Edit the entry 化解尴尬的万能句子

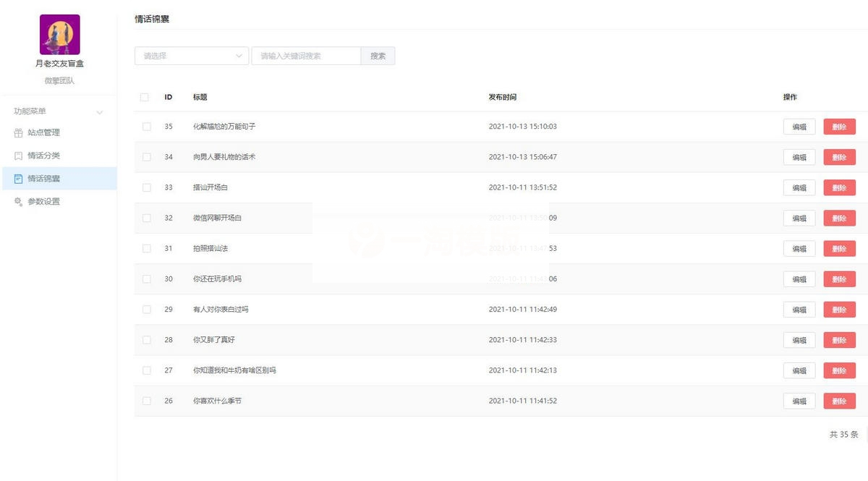click(x=799, y=126)
